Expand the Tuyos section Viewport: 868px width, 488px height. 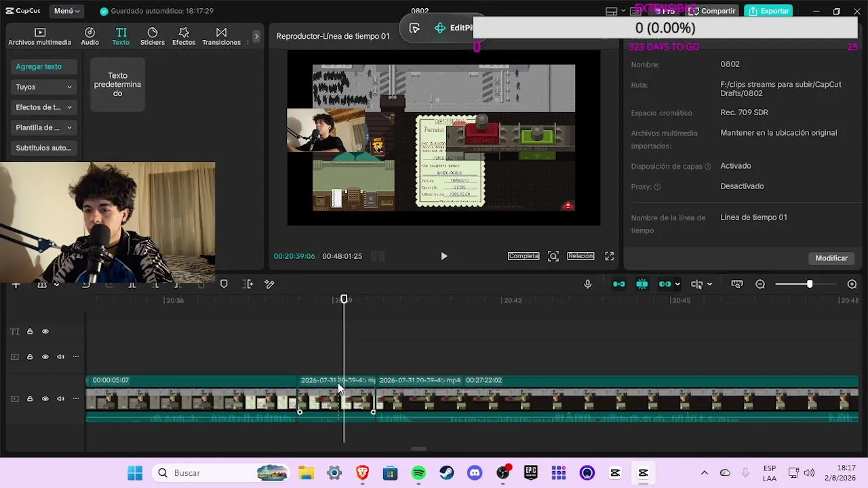43,87
